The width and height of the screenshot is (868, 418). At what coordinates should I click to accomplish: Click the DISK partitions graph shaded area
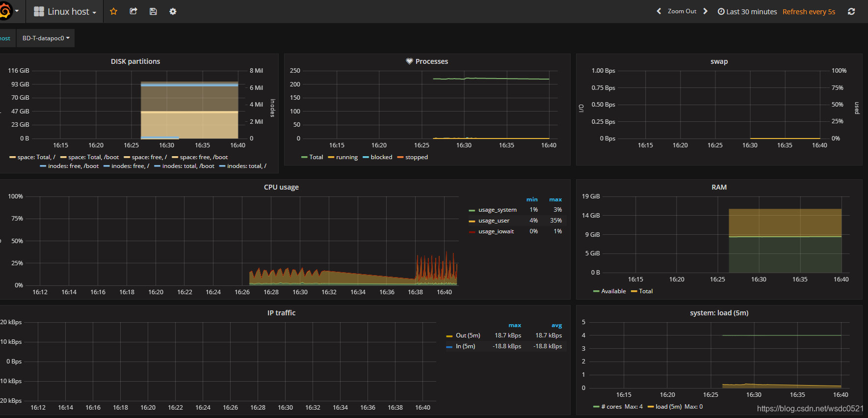189,111
